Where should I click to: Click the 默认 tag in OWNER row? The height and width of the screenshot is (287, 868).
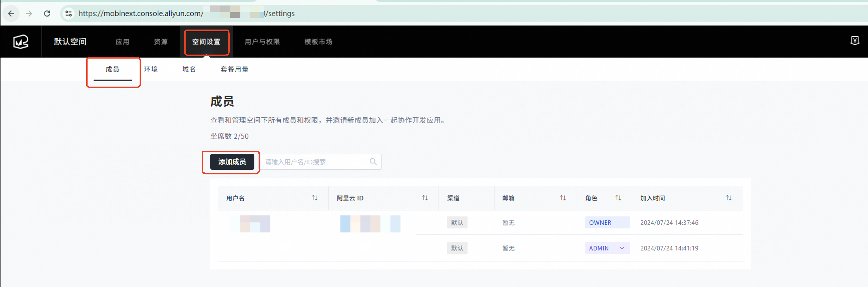coord(457,222)
